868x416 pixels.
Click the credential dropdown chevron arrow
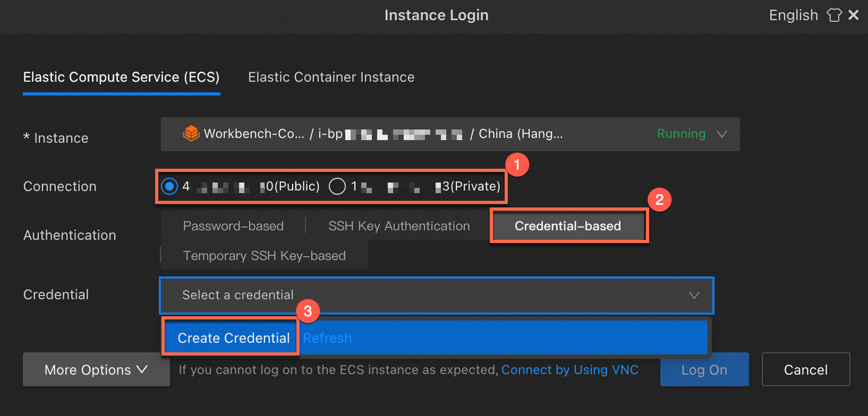coord(694,295)
